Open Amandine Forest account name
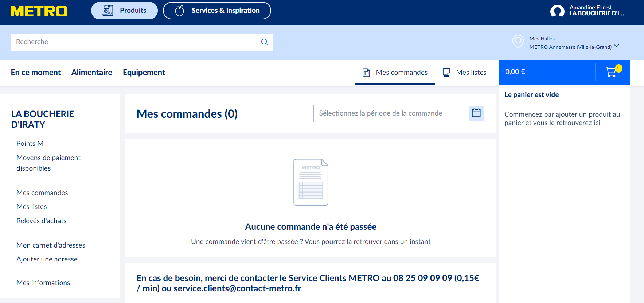644x303 pixels. click(590, 7)
